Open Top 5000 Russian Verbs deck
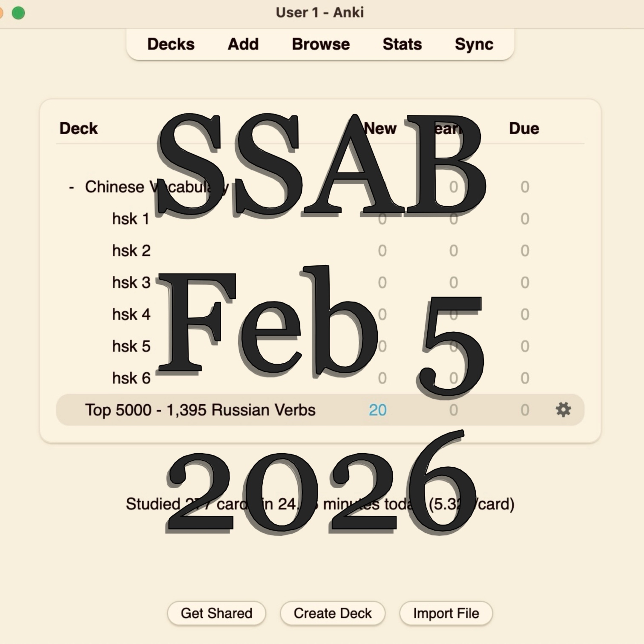 coord(200,410)
